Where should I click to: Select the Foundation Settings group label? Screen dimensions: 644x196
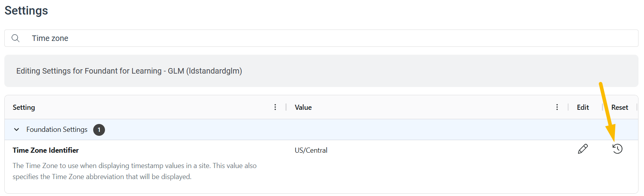[x=57, y=129]
